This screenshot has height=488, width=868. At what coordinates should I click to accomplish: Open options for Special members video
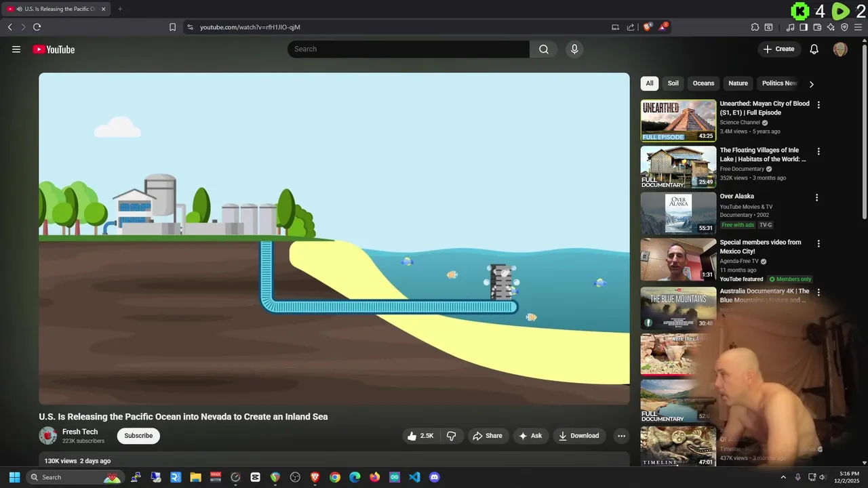818,243
